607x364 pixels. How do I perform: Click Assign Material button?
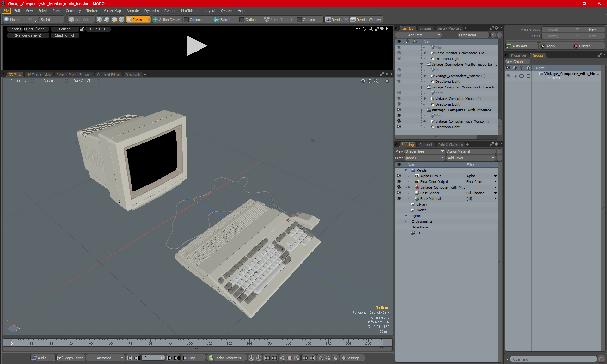tap(471, 151)
